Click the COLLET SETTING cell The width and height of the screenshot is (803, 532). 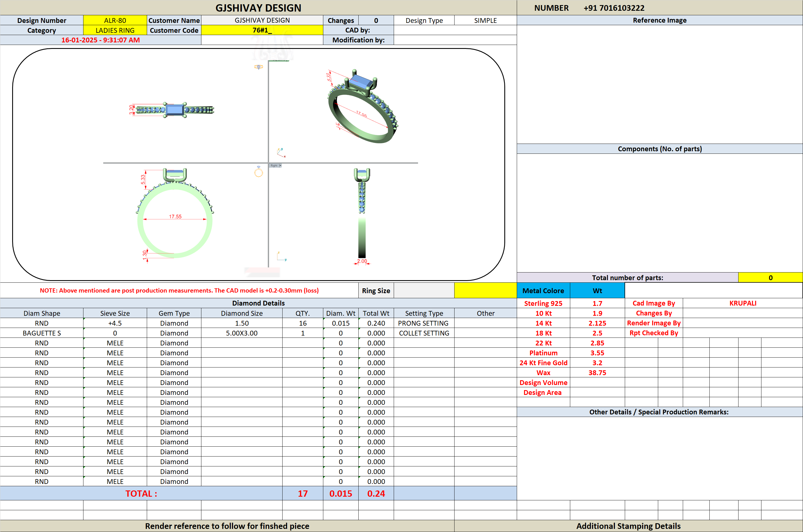[424, 333]
